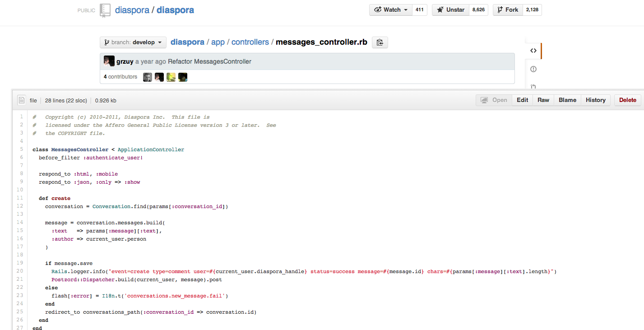Open the repository book icon
Viewport: 644px width, 330px height.
tap(105, 10)
